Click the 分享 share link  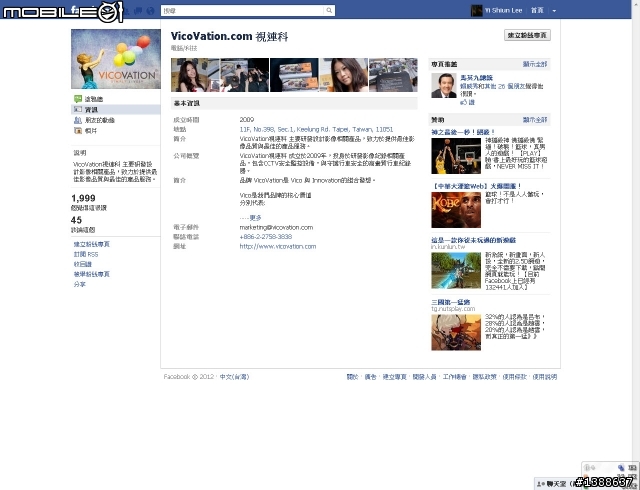pos(79,284)
